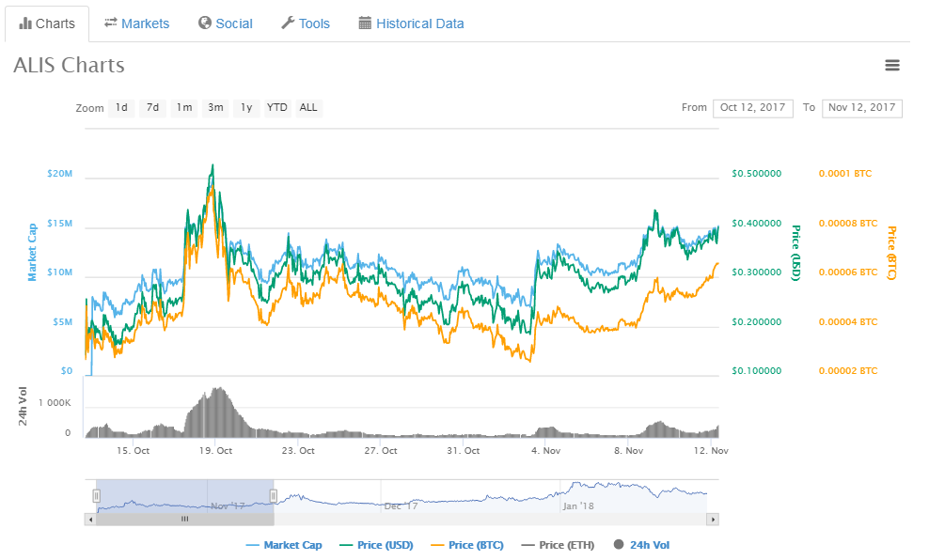
Task: Toggle the Price (BTC) series in legend
Action: 467,545
